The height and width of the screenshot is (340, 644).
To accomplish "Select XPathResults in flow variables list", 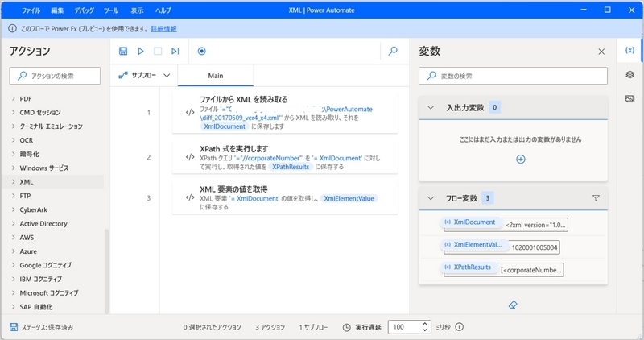I will (469, 267).
